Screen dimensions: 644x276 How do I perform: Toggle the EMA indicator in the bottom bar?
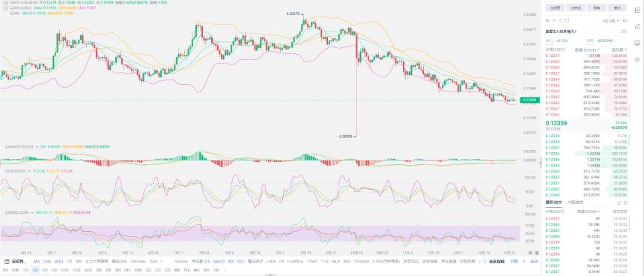pos(47,262)
